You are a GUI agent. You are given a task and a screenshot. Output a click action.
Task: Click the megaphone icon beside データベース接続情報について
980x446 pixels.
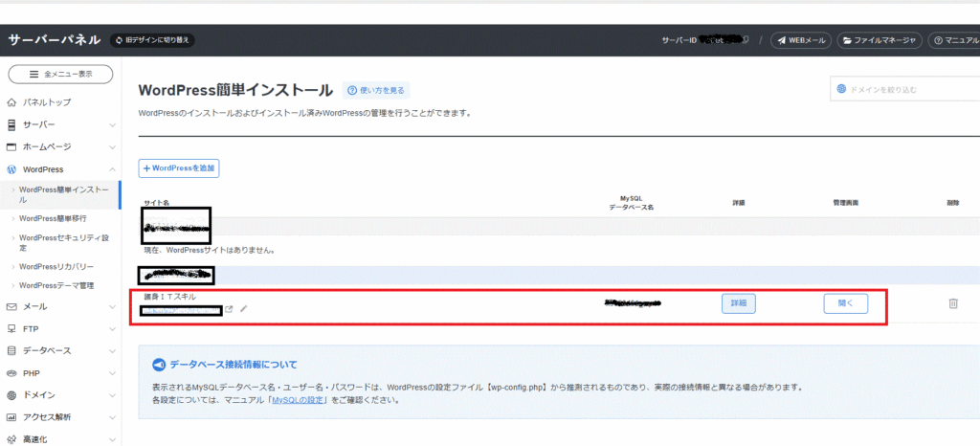[159, 365]
